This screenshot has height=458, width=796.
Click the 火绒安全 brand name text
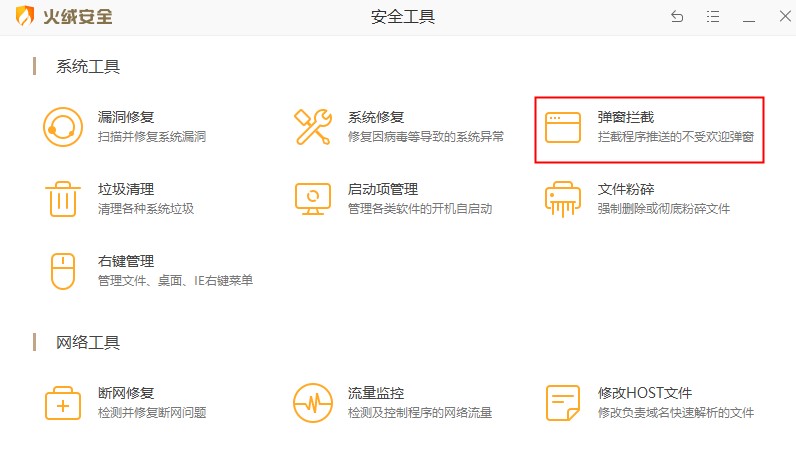pos(77,17)
